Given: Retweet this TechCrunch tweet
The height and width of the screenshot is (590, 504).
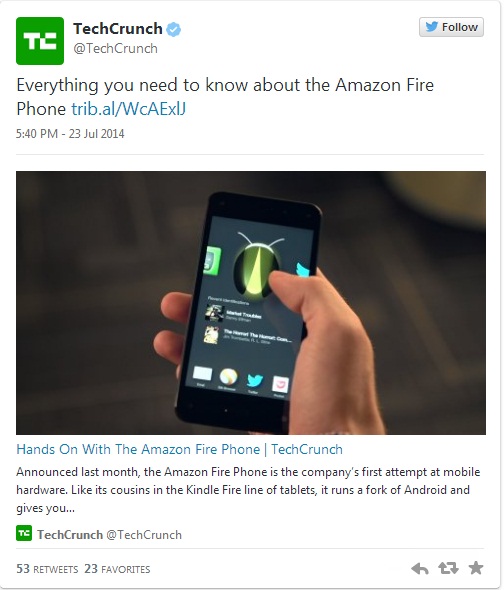Looking at the screenshot, I should tap(448, 568).
